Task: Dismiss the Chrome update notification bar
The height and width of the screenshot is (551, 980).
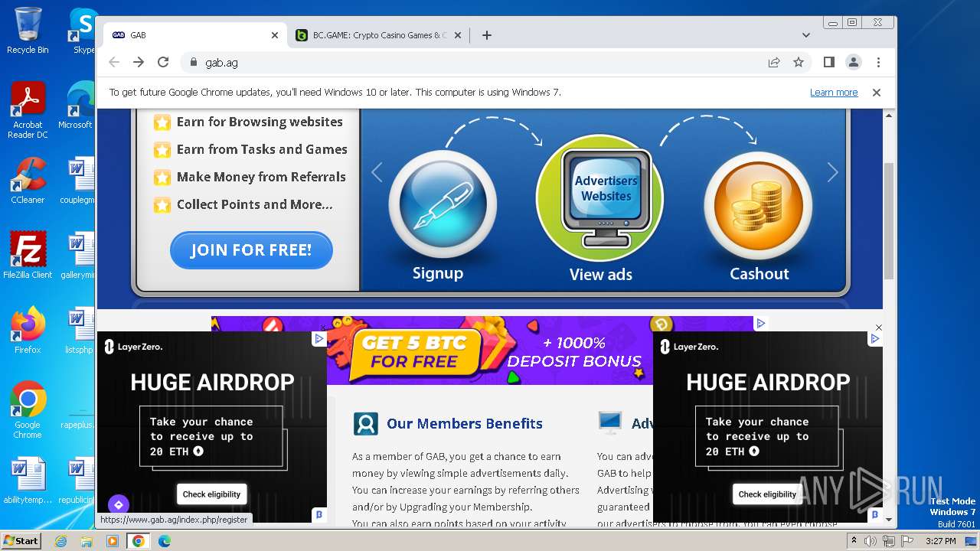Action: pyautogui.click(x=877, y=93)
